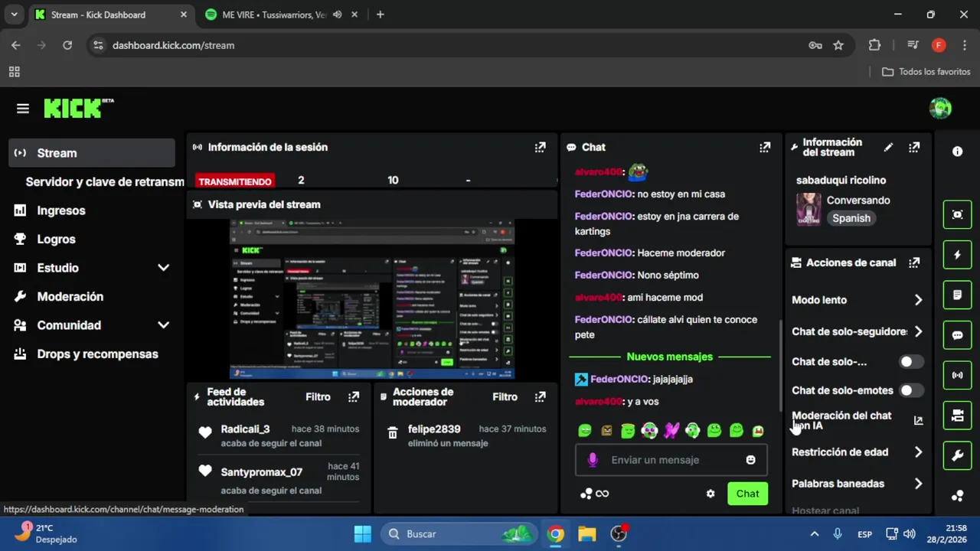Click the purple microphone icon in the message box
Viewport: 980px width, 551px height.
pos(592,460)
